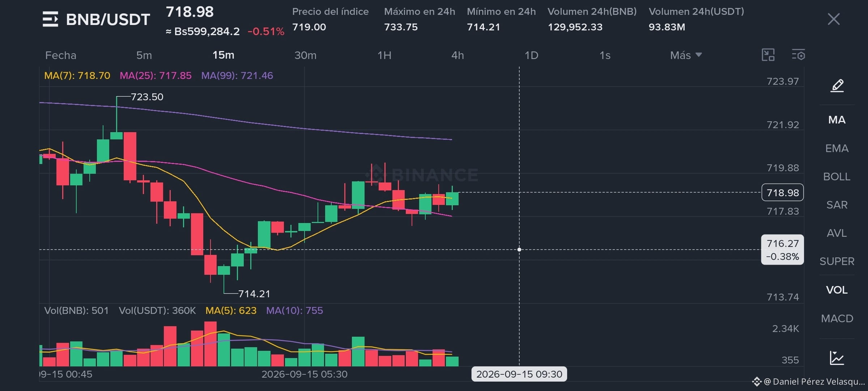Click the 718.98 current price label
This screenshot has width=868, height=391.
point(783,193)
